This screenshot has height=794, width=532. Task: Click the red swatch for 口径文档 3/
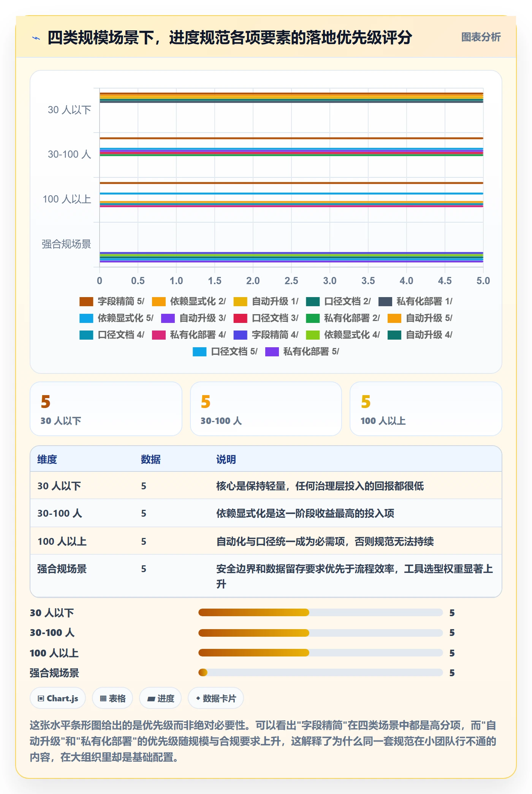point(241,318)
